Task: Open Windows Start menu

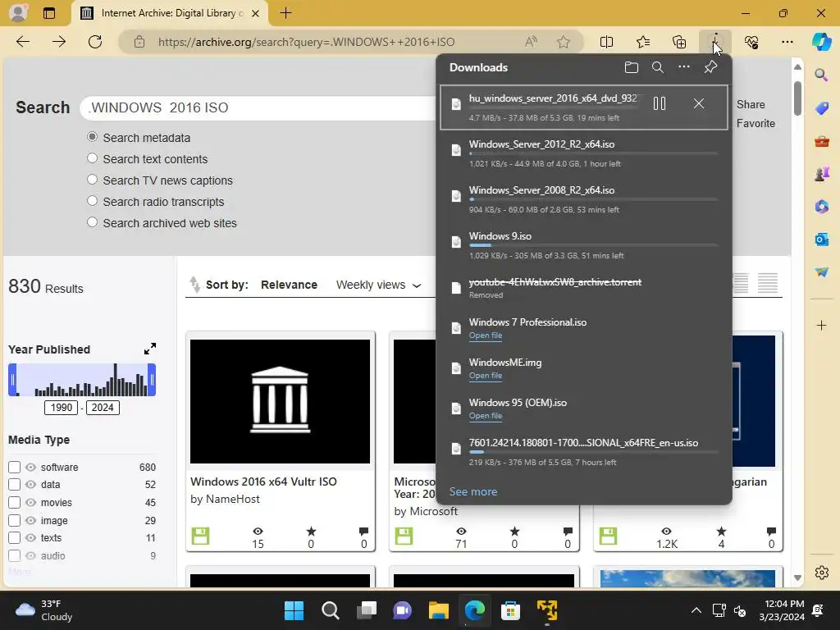Action: coord(294,610)
